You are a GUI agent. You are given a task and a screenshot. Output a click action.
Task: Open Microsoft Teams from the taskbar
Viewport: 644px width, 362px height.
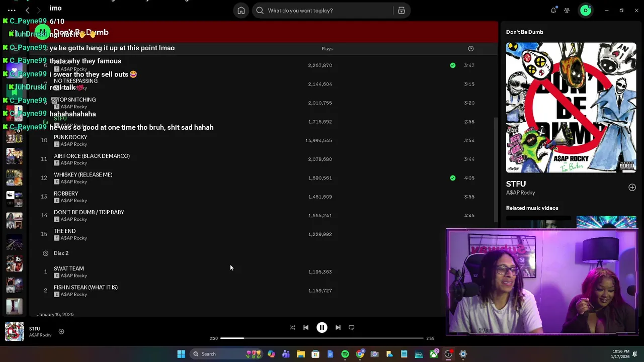point(286,354)
